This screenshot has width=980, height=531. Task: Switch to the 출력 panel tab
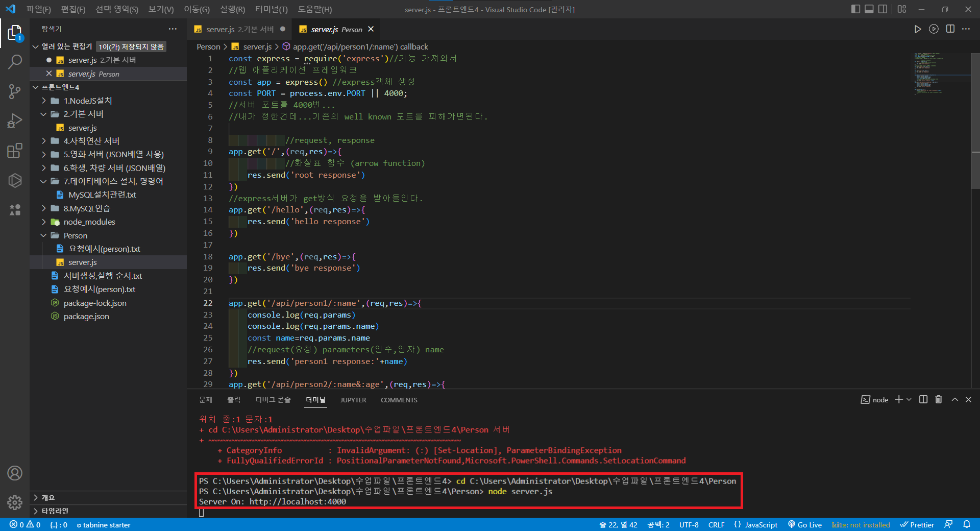pos(234,400)
